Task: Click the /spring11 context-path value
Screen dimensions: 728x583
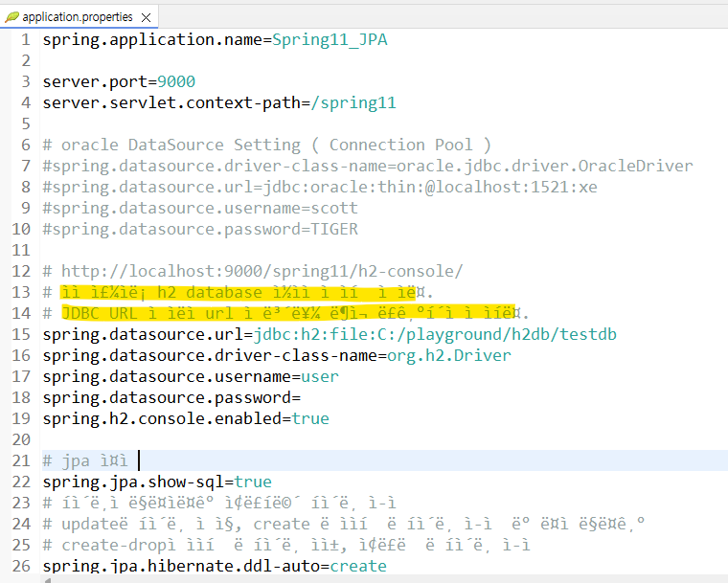Action: tap(353, 103)
